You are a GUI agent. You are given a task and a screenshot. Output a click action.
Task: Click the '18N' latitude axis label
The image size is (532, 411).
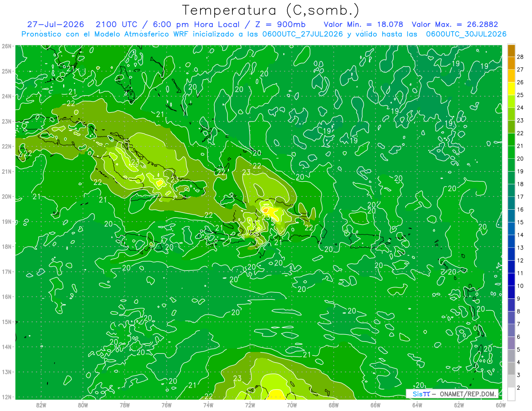[6, 247]
